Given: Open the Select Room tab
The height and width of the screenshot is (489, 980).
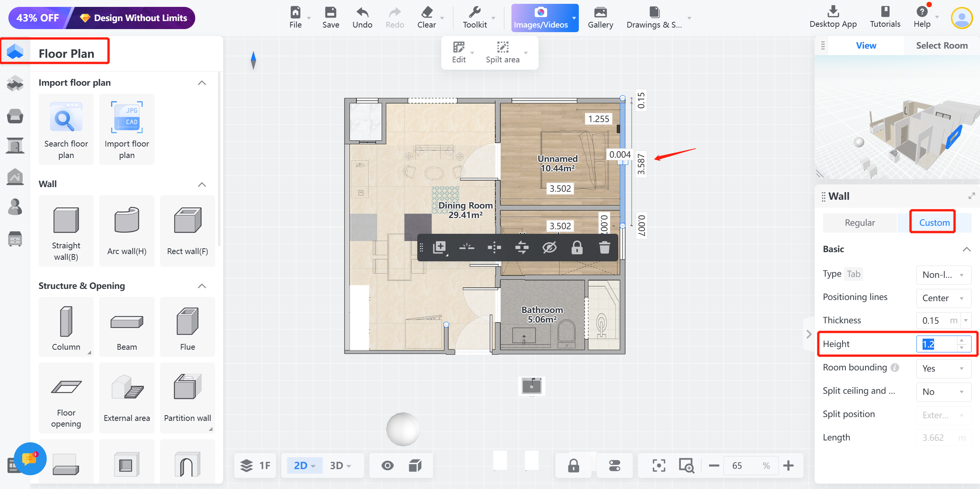Looking at the screenshot, I should coord(941,46).
